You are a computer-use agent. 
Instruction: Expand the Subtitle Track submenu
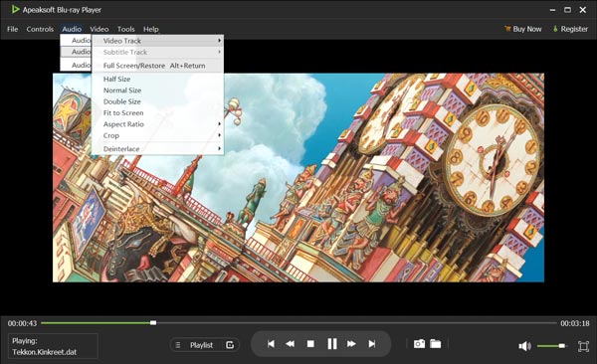pos(157,52)
